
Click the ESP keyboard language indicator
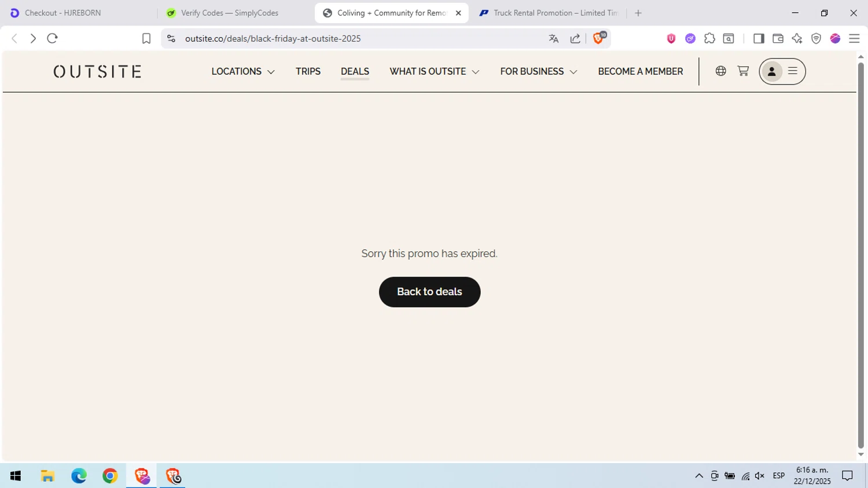pos(779,476)
